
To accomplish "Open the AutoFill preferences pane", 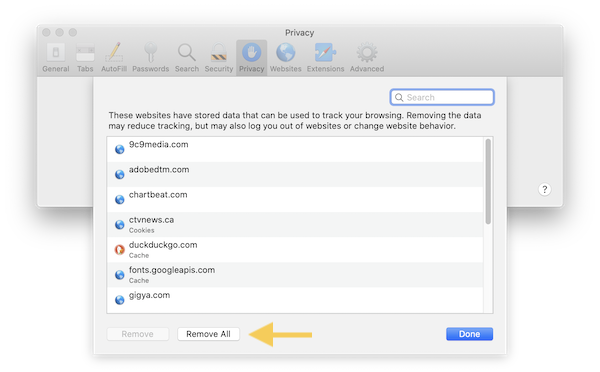I will click(x=114, y=58).
